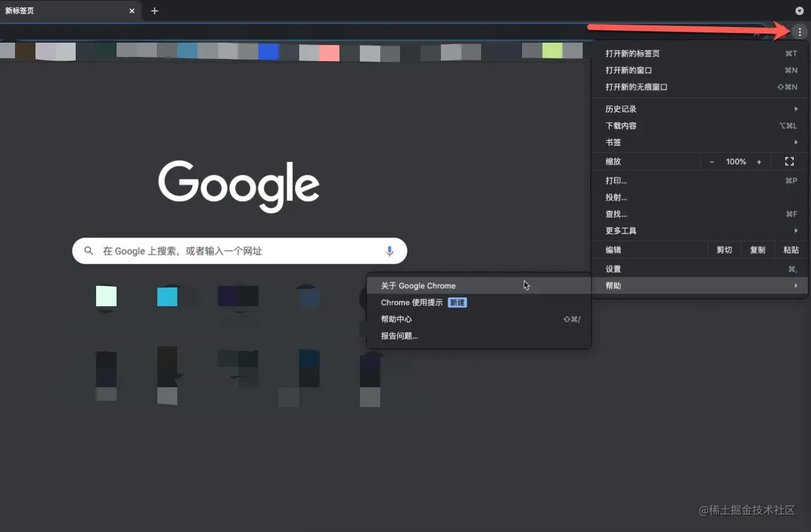
Task: Expand the 书签 submenu
Action: 699,142
